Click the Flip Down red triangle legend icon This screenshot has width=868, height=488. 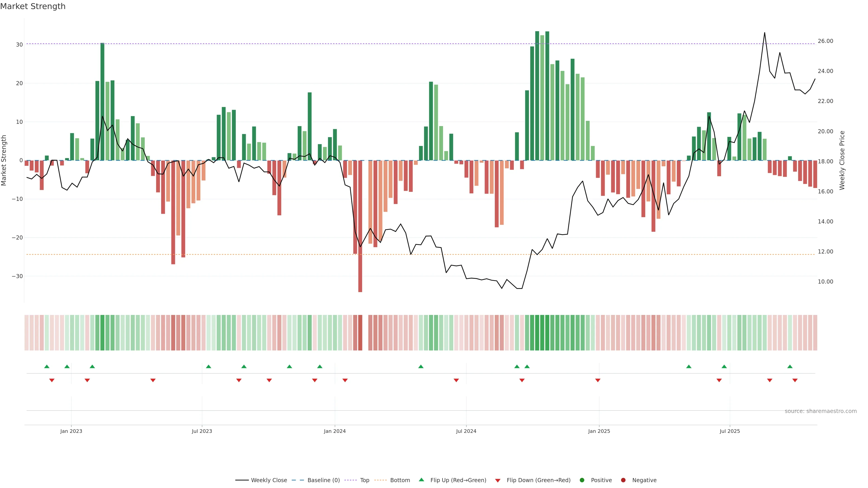[x=498, y=480]
